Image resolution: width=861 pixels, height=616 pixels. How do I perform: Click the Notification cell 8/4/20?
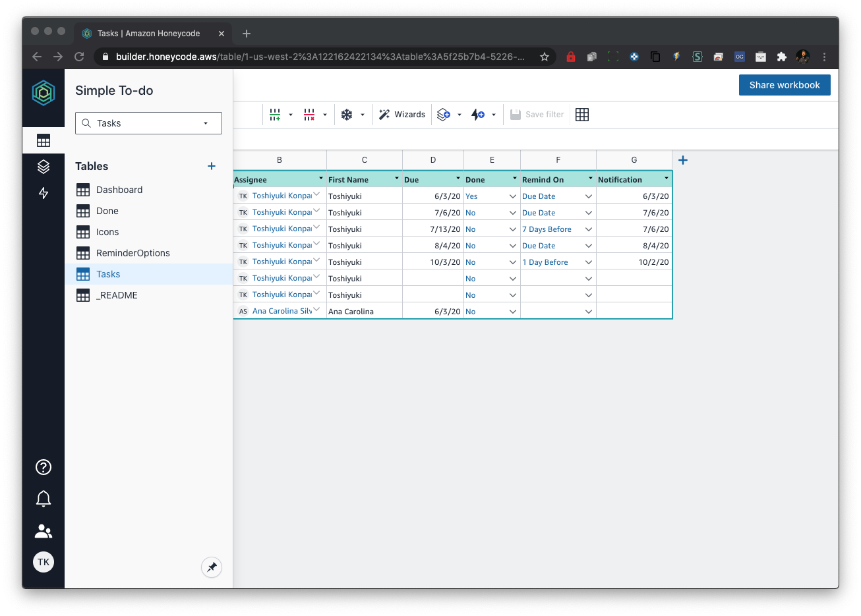634,246
